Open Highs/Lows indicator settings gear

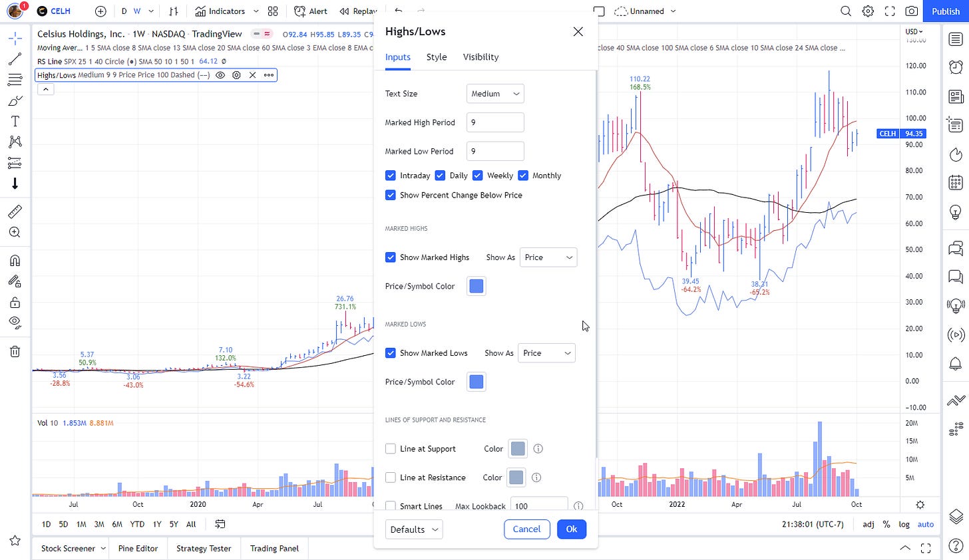click(236, 75)
